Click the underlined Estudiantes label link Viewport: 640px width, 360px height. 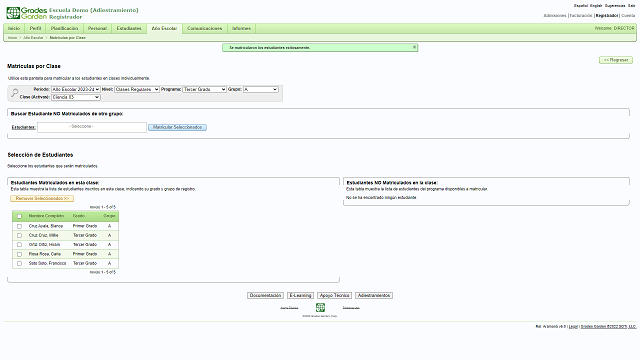coord(23,127)
